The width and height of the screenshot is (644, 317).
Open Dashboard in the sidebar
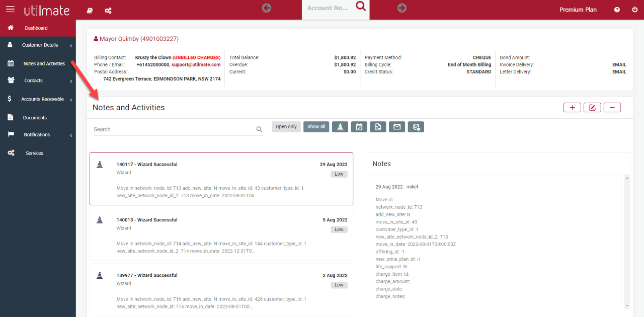pos(36,28)
